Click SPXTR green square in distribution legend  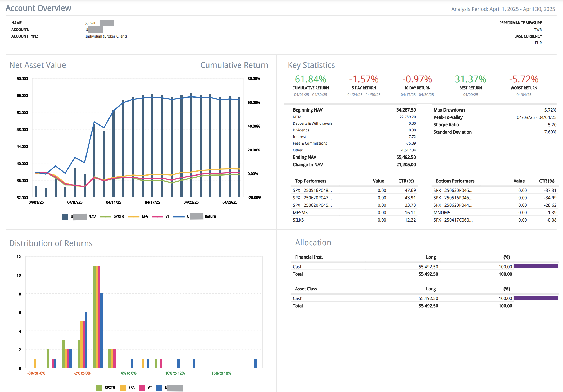(x=99, y=388)
